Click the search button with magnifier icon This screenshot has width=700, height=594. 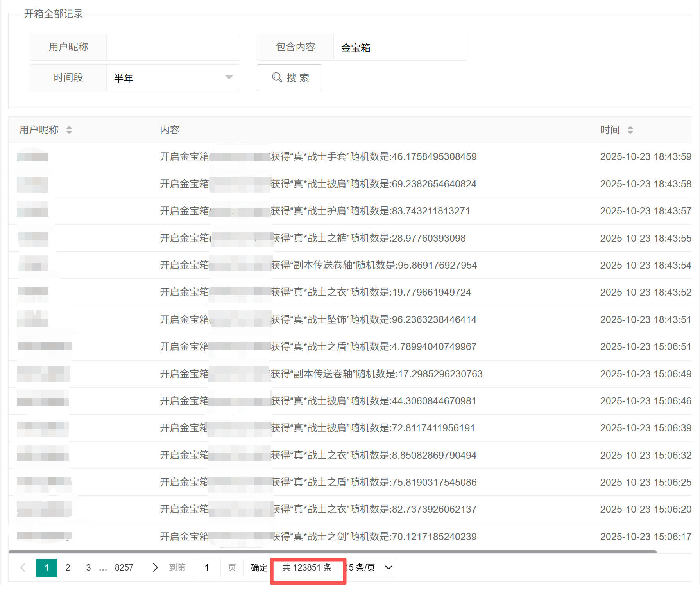pos(289,77)
